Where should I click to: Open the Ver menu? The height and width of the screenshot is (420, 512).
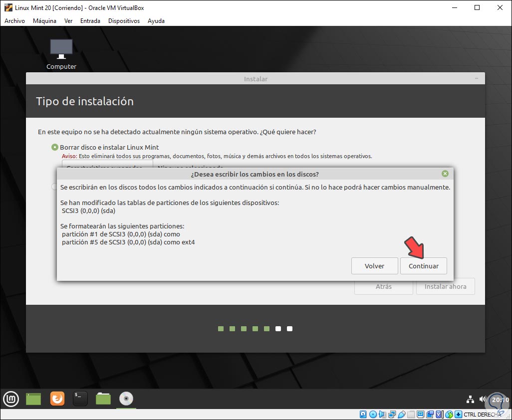[68, 21]
